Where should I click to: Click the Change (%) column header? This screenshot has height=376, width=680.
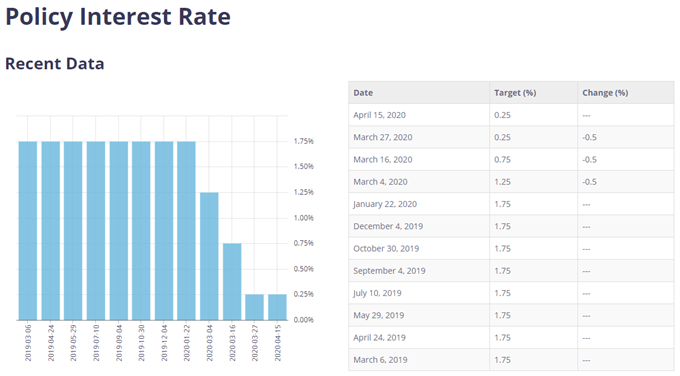tap(626, 92)
